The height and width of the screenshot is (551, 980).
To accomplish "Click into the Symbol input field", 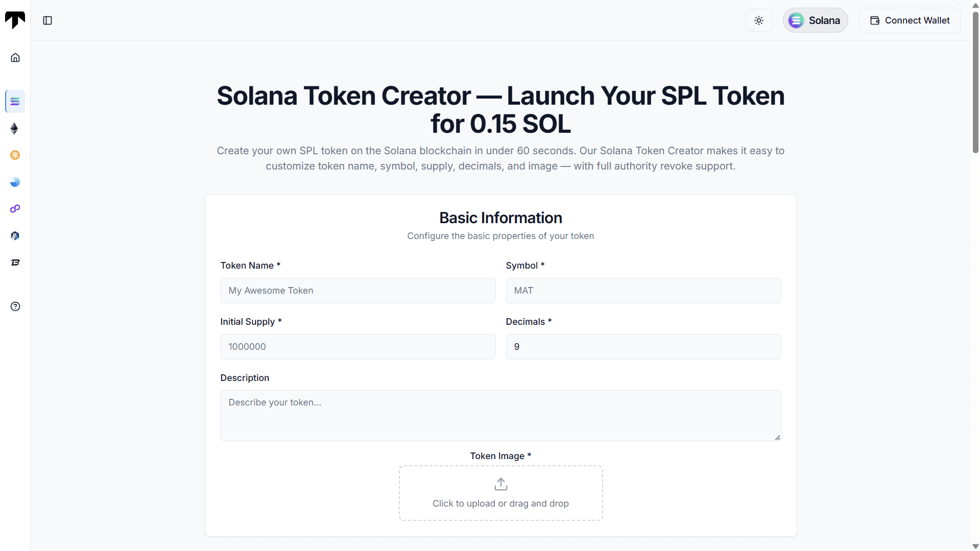I will [643, 291].
